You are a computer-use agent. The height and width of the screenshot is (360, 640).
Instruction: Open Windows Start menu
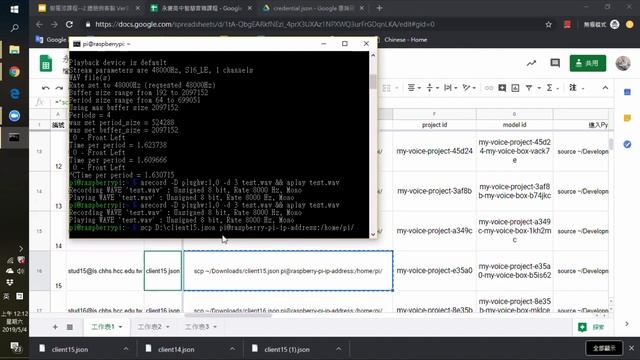[14, 9]
